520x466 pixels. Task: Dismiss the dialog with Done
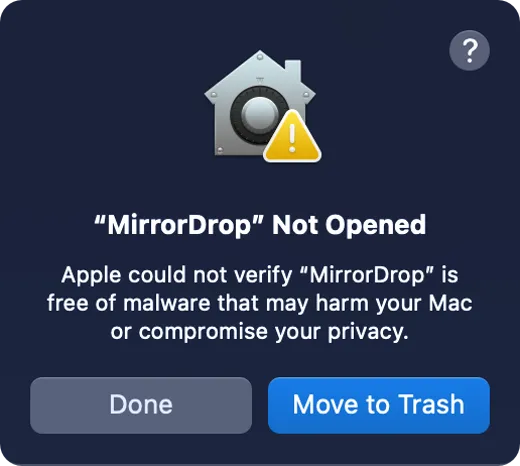[x=141, y=405]
